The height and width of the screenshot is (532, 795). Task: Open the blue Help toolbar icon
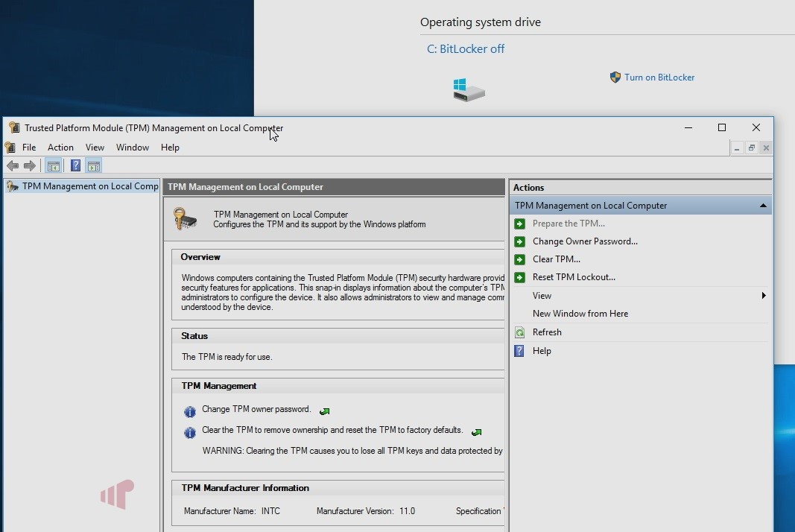75,166
